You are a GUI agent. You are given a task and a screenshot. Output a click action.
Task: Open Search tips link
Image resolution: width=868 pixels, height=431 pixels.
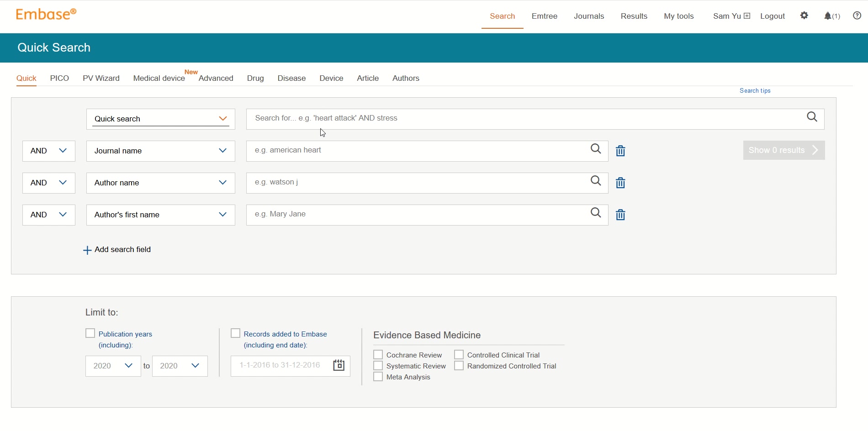tap(755, 90)
